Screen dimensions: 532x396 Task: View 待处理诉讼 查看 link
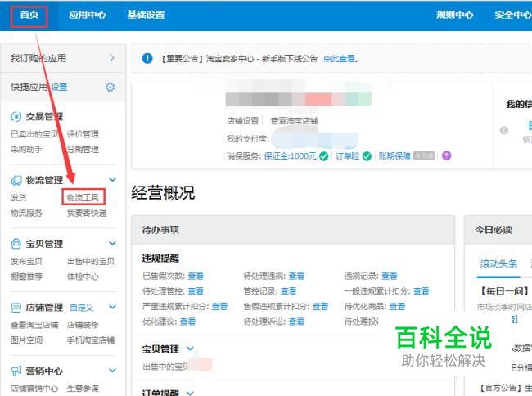(x=296, y=322)
